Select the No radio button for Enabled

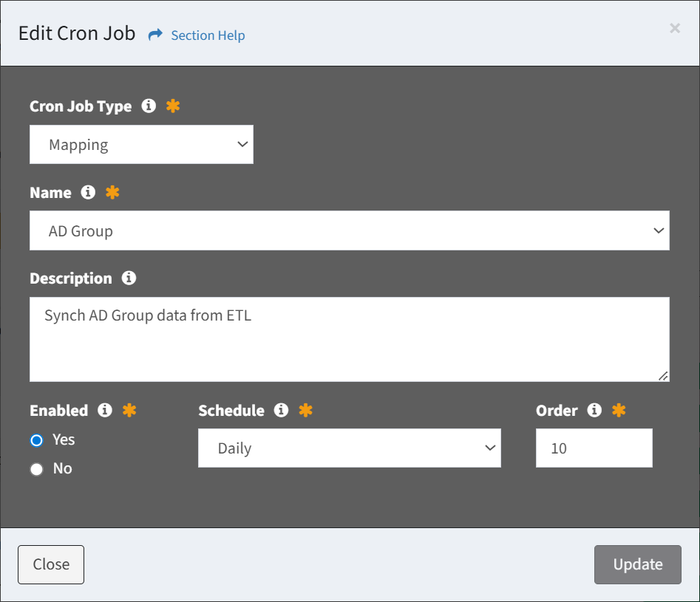coord(37,469)
